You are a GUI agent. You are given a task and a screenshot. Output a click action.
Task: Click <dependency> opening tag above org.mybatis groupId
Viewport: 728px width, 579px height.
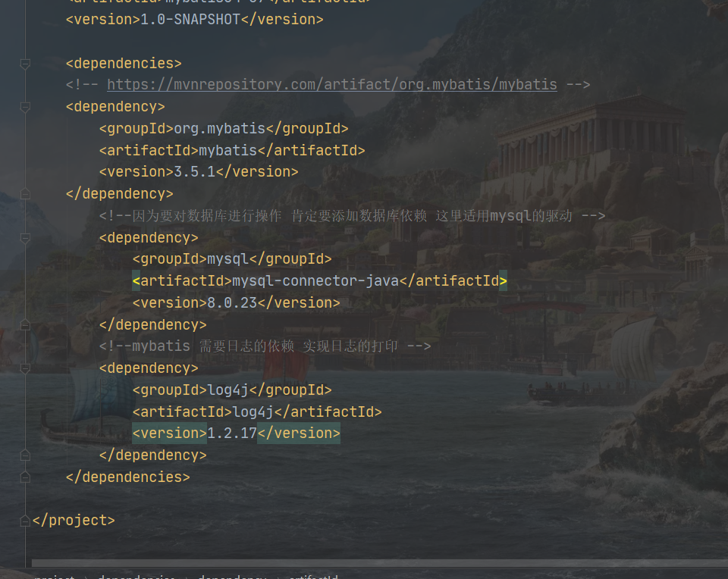115,107
